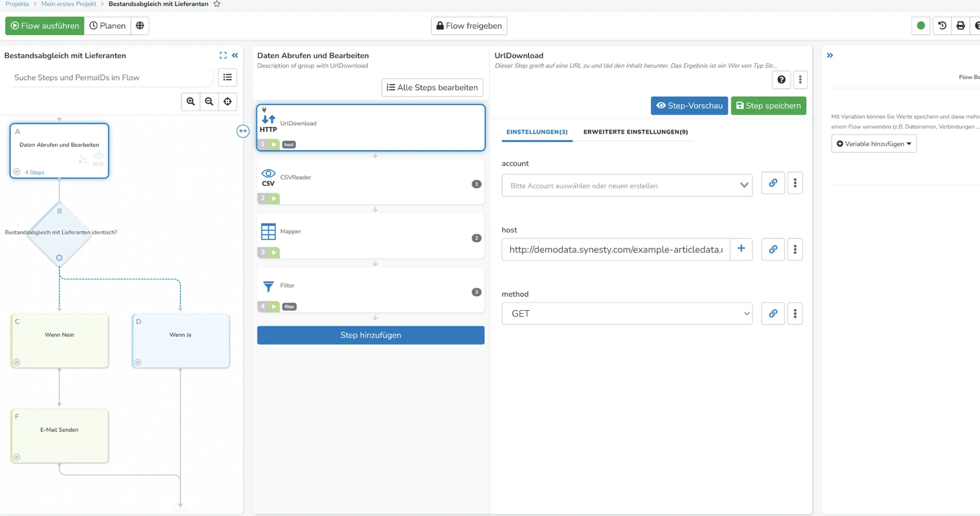Click the plus button beside the host field
The width and height of the screenshot is (980, 516).
pyautogui.click(x=741, y=249)
